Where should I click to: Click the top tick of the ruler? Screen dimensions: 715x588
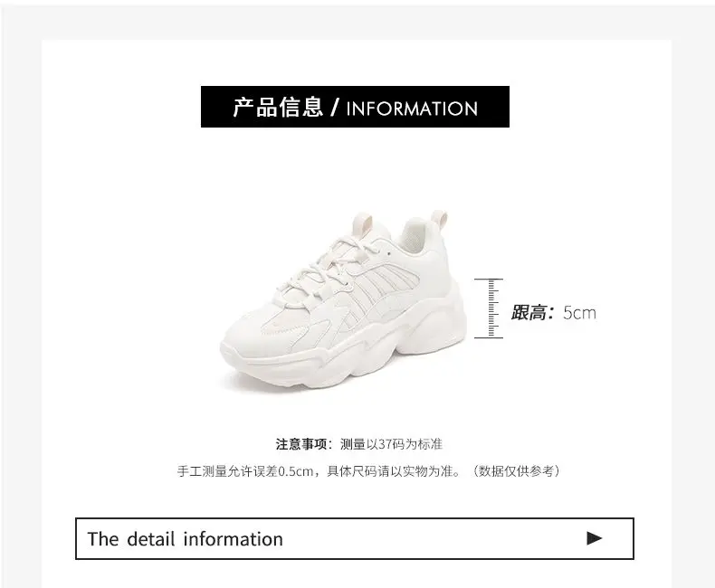pos(489,279)
